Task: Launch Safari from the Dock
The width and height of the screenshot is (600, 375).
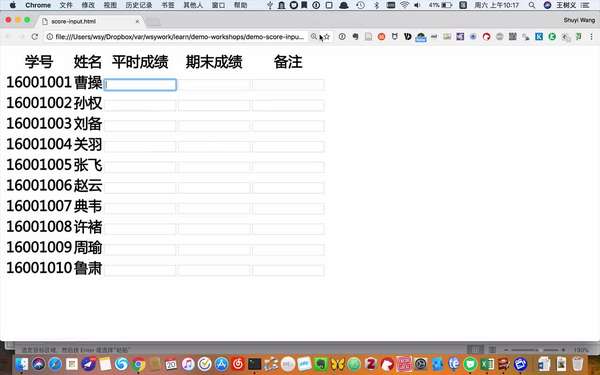Action: pos(55,364)
